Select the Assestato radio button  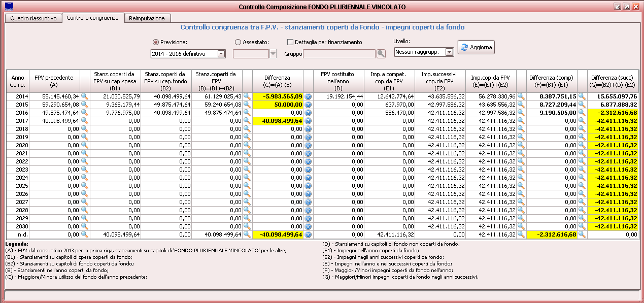238,42
